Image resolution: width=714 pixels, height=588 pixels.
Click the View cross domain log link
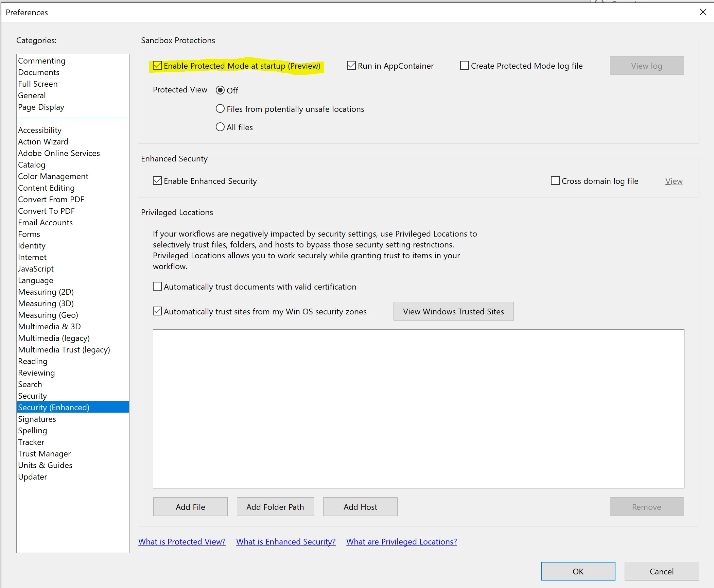pyautogui.click(x=674, y=181)
